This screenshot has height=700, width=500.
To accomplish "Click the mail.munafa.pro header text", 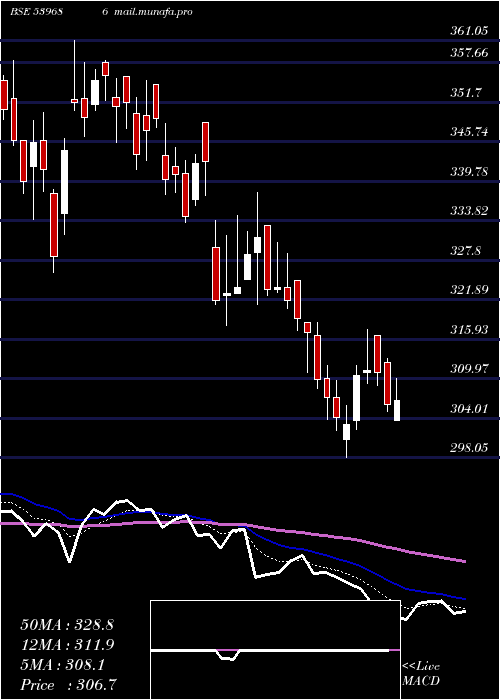I will click(x=153, y=12).
